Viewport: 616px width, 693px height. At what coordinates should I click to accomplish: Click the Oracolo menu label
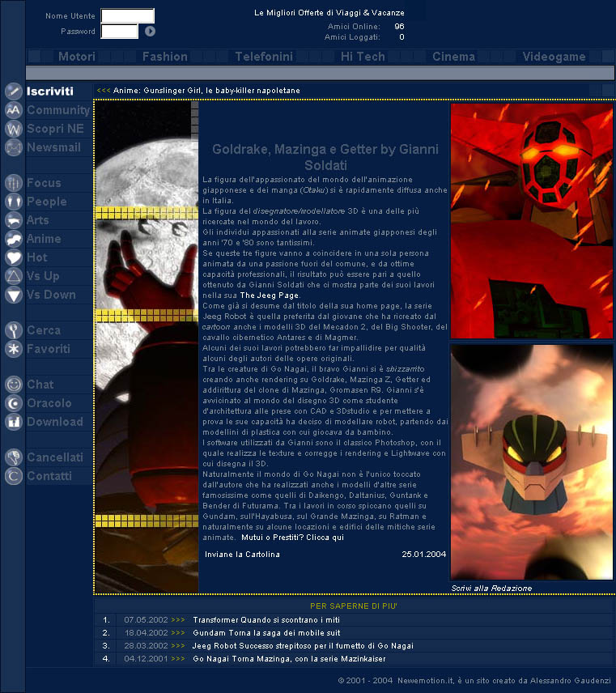coord(49,403)
